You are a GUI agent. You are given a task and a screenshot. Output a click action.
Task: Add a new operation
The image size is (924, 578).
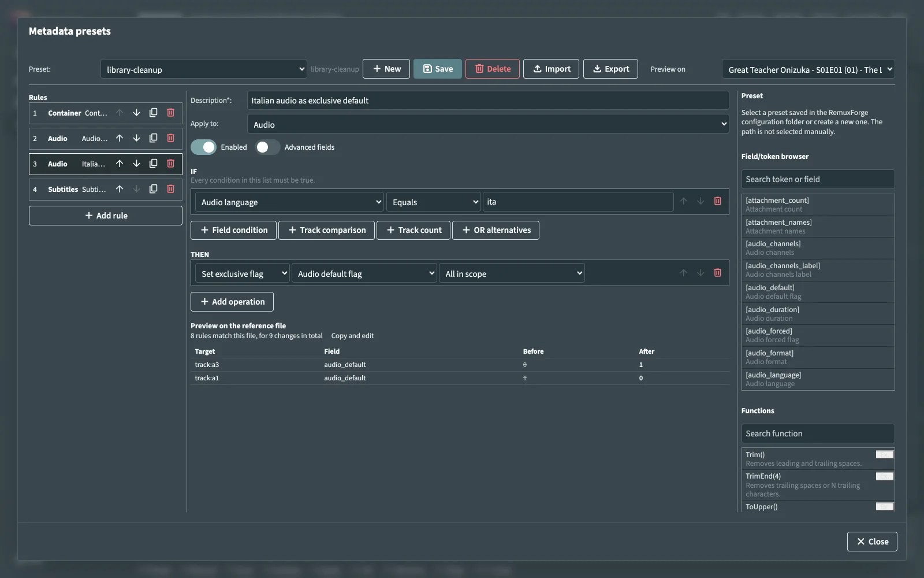232,302
